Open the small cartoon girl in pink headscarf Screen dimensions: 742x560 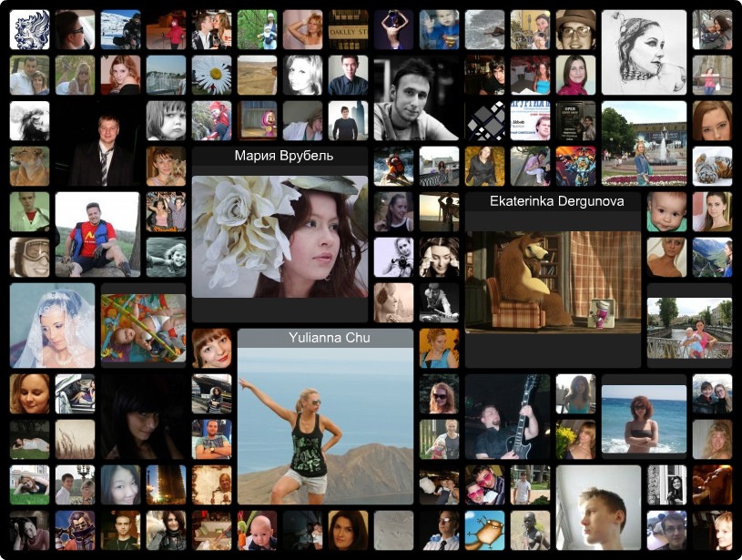pos(257,121)
